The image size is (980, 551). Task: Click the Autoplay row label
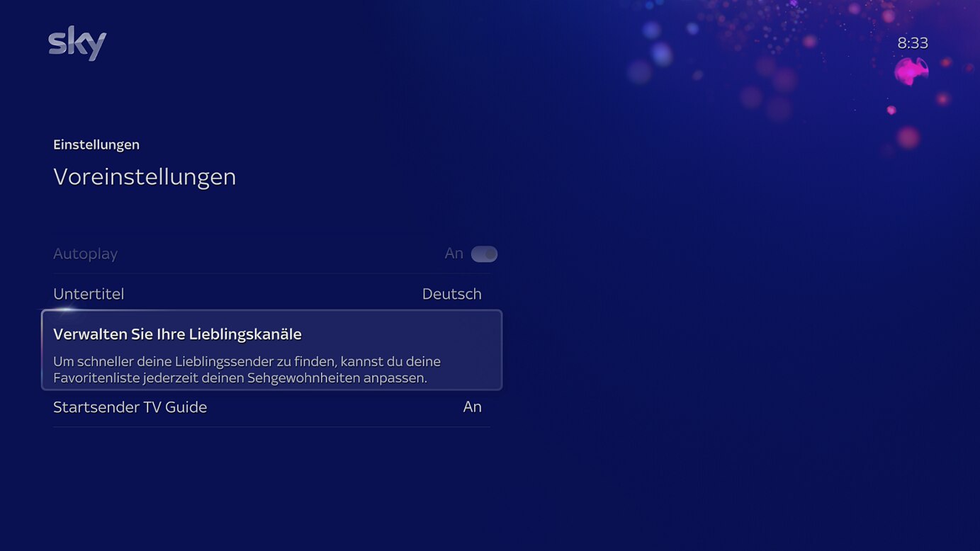85,253
